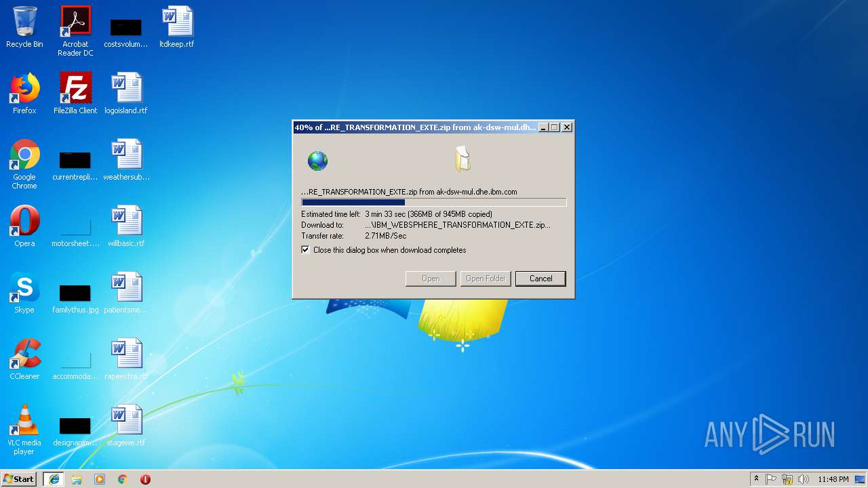Show hidden system tray icons
The image size is (868, 488).
[756, 479]
